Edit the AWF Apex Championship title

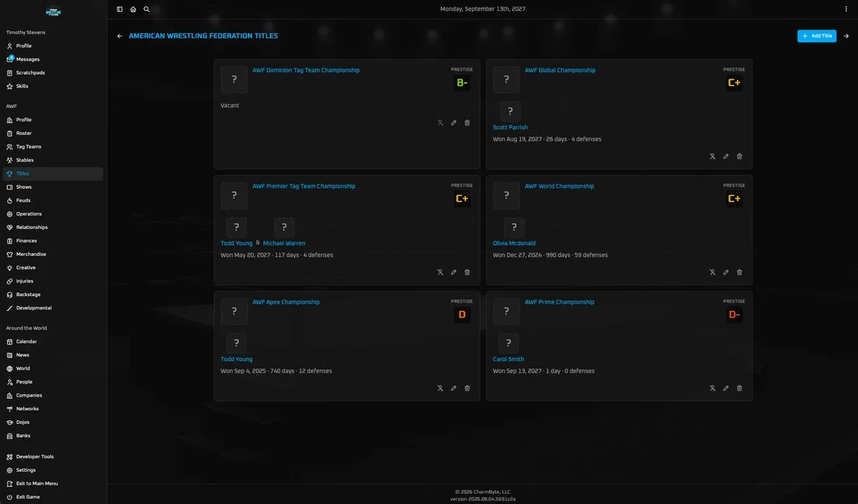coord(454,388)
